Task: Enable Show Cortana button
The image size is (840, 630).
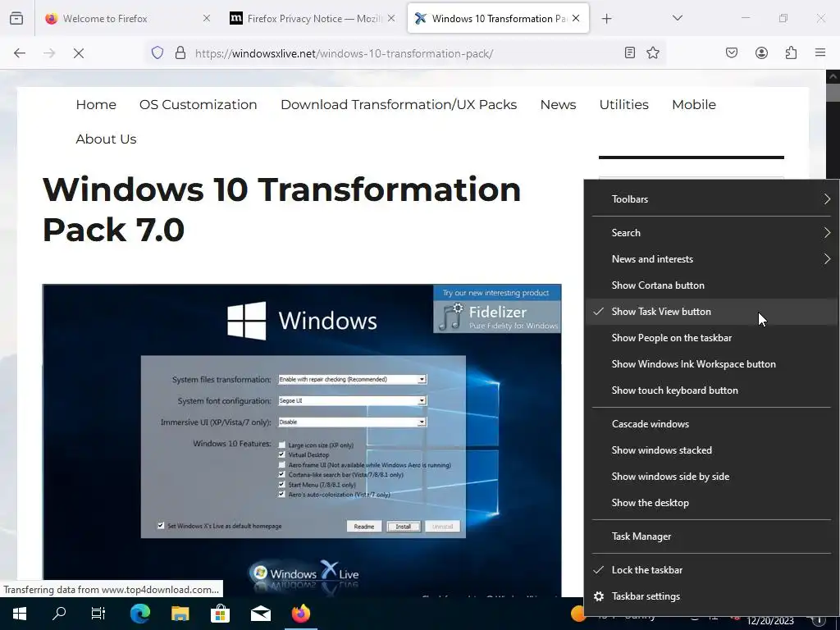Action: pyautogui.click(x=712, y=285)
